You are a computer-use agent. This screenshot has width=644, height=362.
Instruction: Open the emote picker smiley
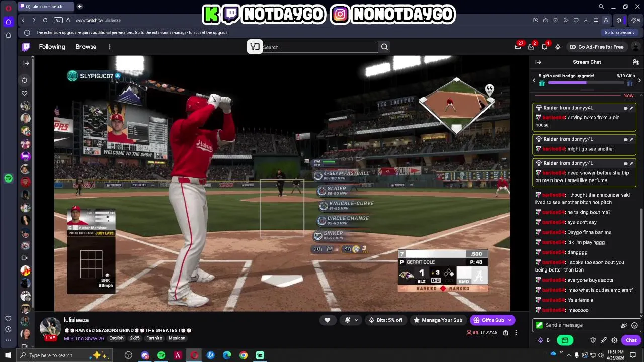(x=634, y=325)
